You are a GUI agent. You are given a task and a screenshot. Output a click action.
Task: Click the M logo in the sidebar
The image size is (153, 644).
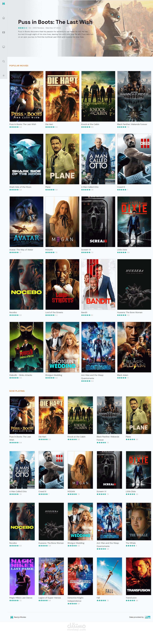tap(4, 4)
